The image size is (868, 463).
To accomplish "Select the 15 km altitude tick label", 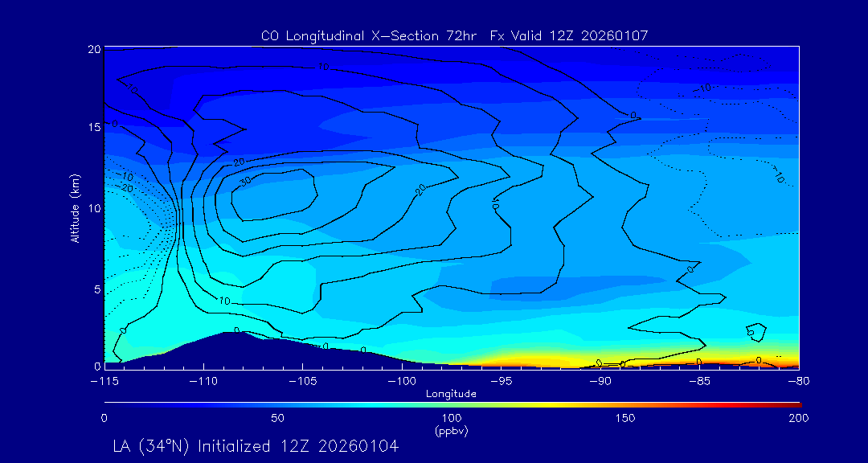I will (92, 128).
